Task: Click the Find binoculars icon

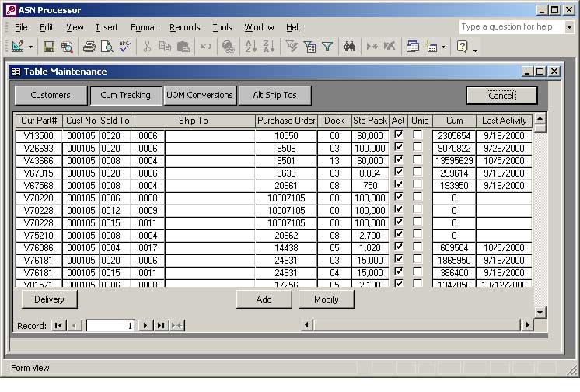Action: [349, 47]
